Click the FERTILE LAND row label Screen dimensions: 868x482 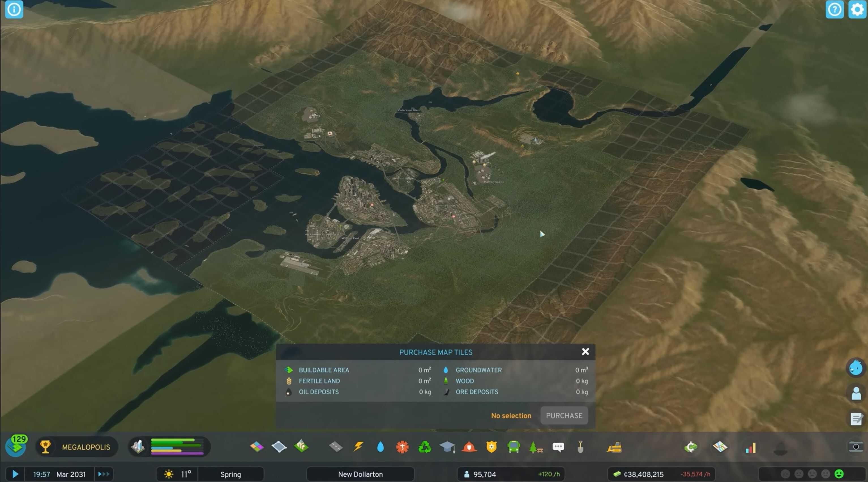[319, 381]
